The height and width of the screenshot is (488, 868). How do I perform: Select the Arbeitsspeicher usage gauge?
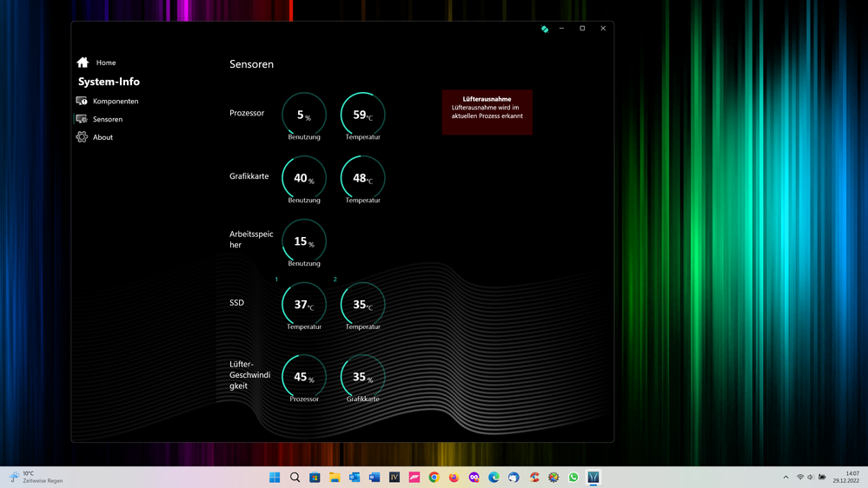(304, 241)
